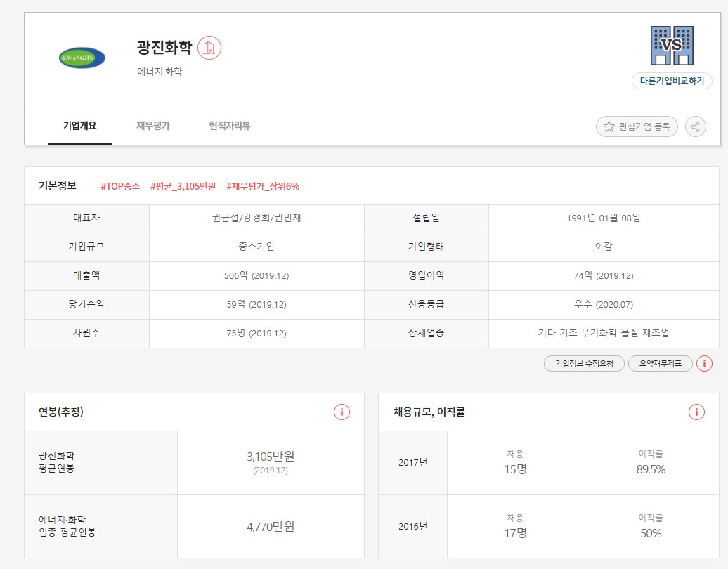
Task: Open the KWANGJIN company logo
Action: tap(82, 58)
